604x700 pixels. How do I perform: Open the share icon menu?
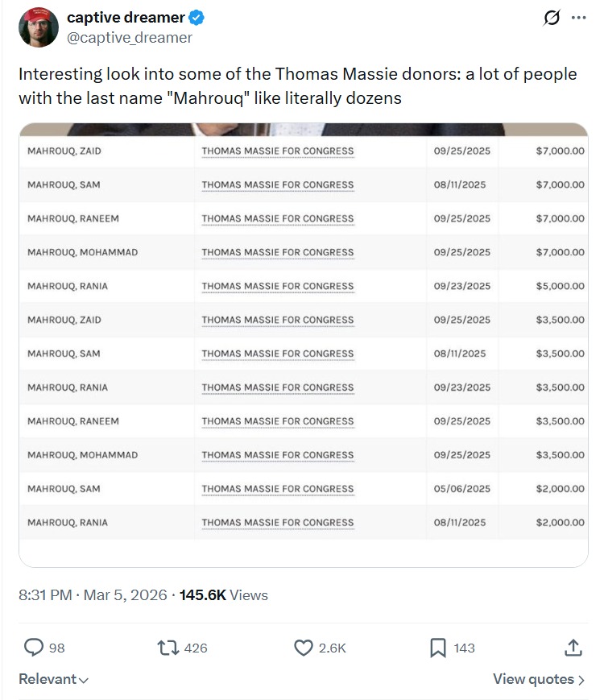pos(573,647)
